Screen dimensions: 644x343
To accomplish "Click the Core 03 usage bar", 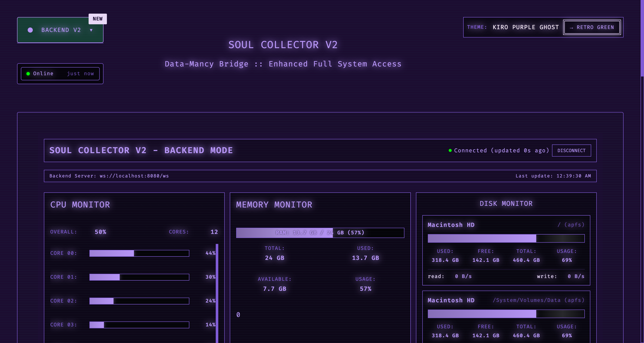I will click(x=139, y=325).
